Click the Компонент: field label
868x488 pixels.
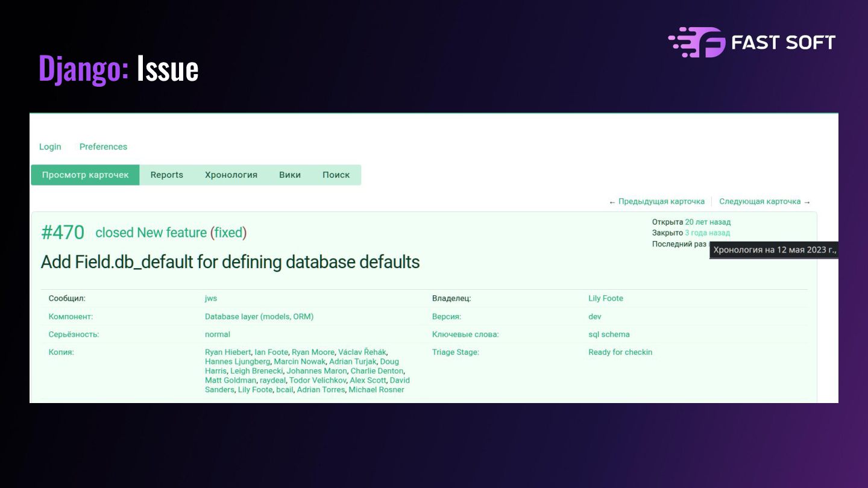(x=71, y=316)
